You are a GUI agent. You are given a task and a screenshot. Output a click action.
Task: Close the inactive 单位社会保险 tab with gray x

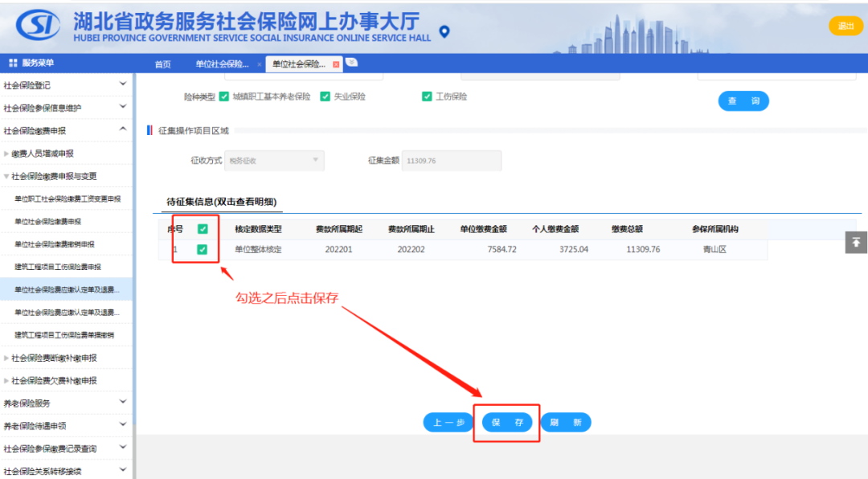tap(259, 64)
